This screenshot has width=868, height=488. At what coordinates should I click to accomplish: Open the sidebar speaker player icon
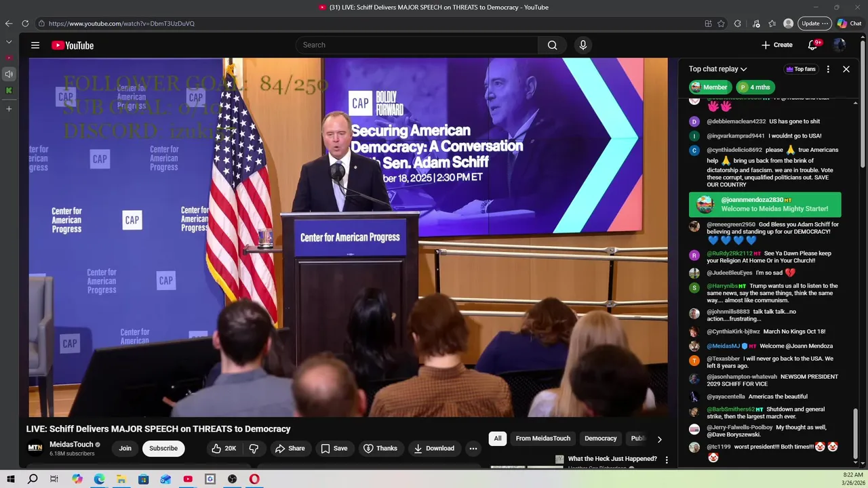9,74
